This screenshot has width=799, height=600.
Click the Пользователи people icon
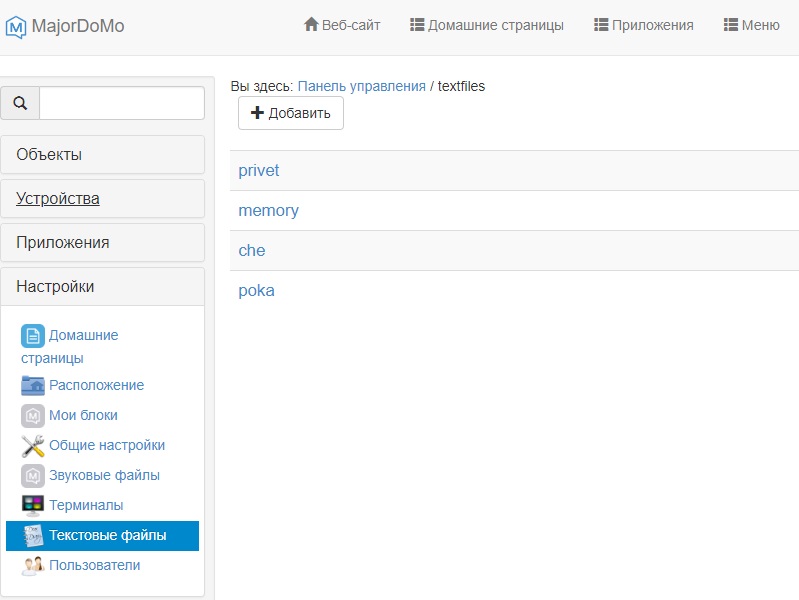coord(33,565)
